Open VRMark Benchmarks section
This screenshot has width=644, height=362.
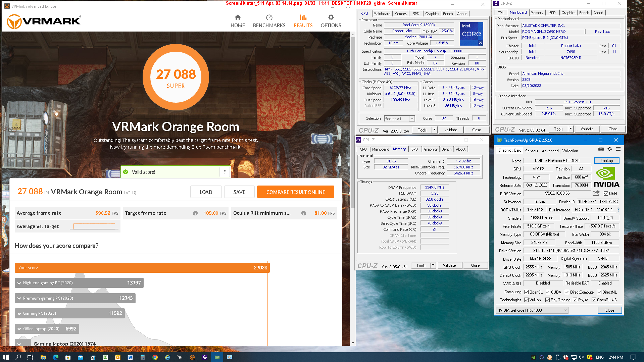[x=269, y=21]
